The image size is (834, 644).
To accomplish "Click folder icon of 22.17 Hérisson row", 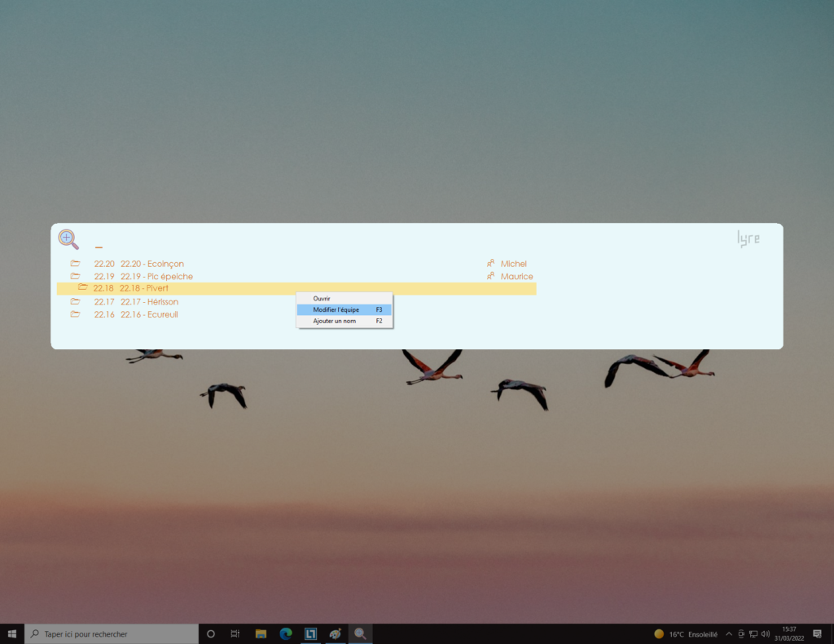I will (x=76, y=301).
